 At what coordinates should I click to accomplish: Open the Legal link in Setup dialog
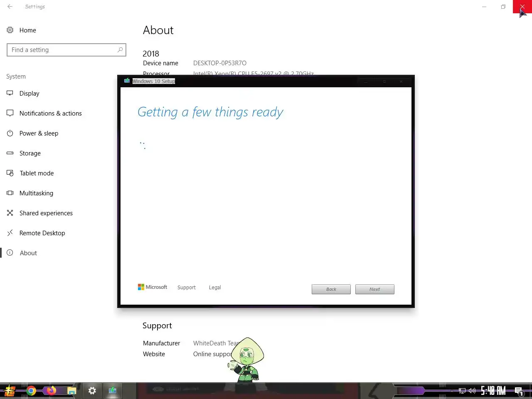215,288
